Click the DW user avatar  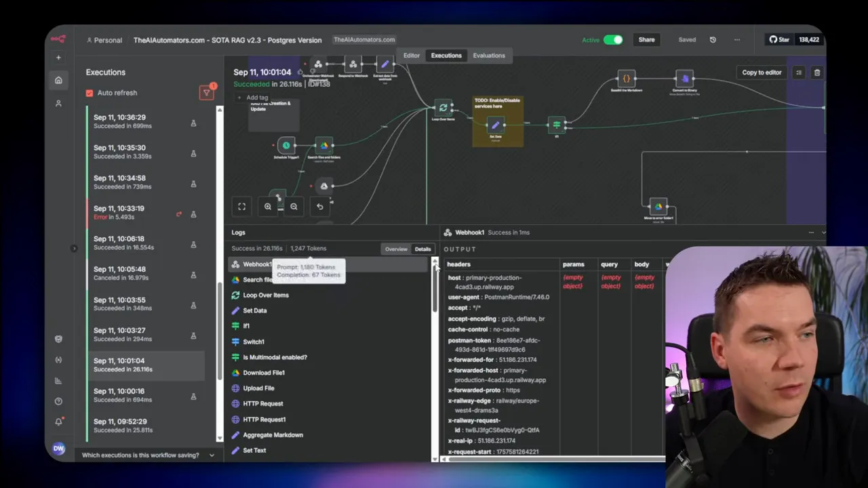click(x=58, y=448)
